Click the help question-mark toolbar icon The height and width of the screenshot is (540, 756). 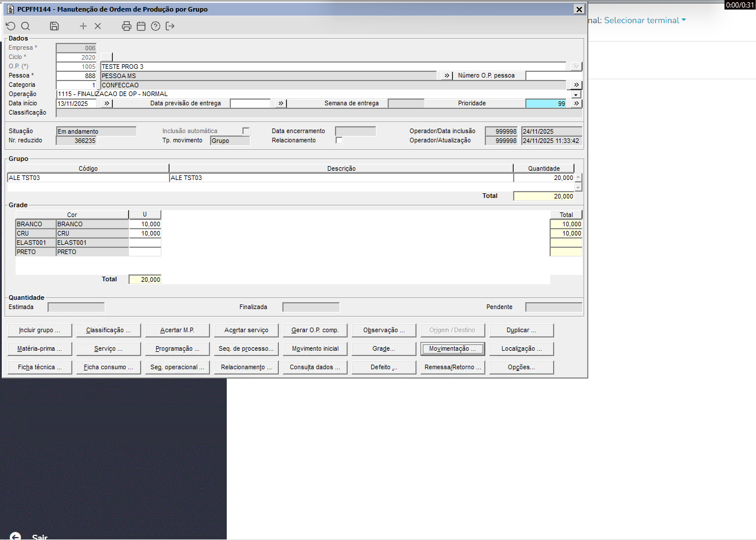[x=156, y=26]
